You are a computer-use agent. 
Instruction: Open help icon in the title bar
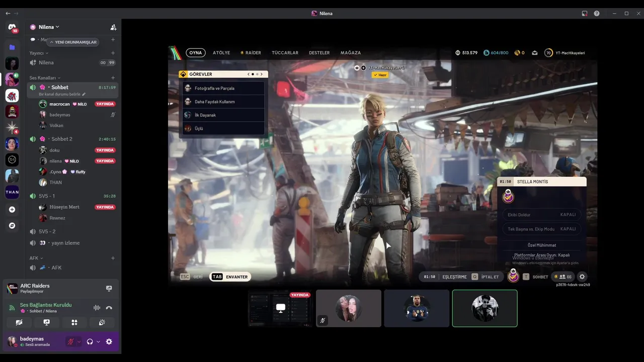coord(597,14)
